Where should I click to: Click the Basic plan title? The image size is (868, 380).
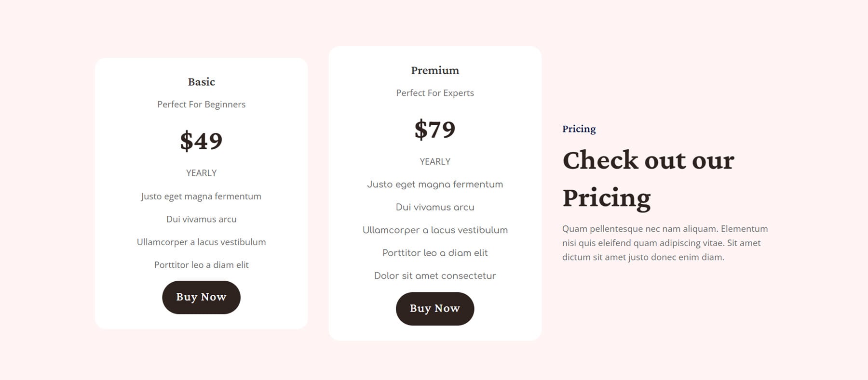[x=201, y=82]
